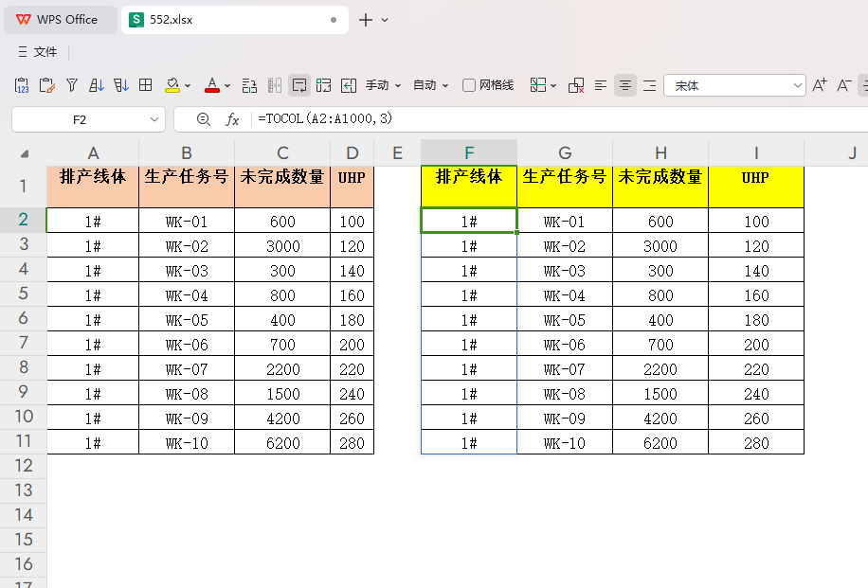This screenshot has width=868, height=588.
Task: Click the WPS Office red logo icon
Action: click(x=24, y=19)
